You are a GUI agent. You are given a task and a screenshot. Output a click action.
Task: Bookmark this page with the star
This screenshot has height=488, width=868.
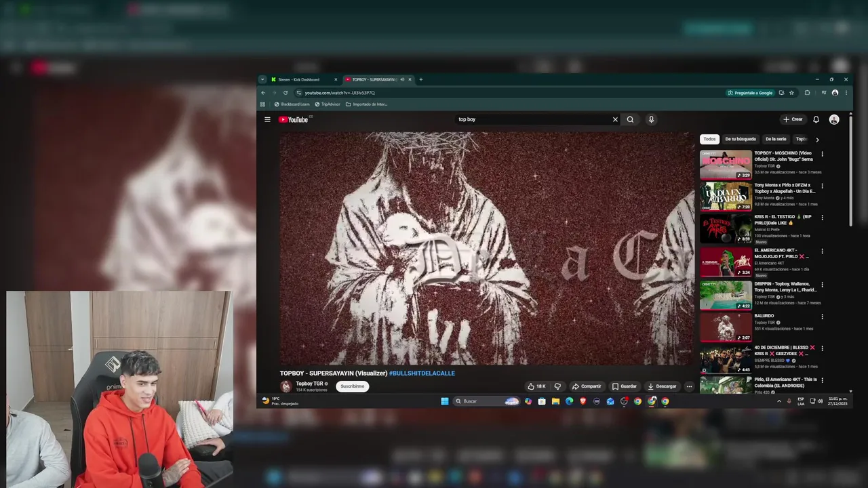791,93
